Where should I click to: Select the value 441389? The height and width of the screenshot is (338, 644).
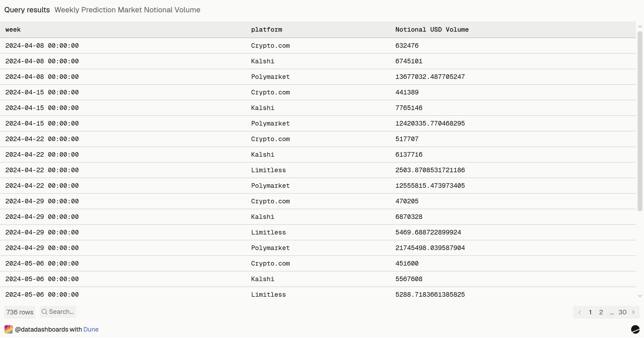(407, 92)
